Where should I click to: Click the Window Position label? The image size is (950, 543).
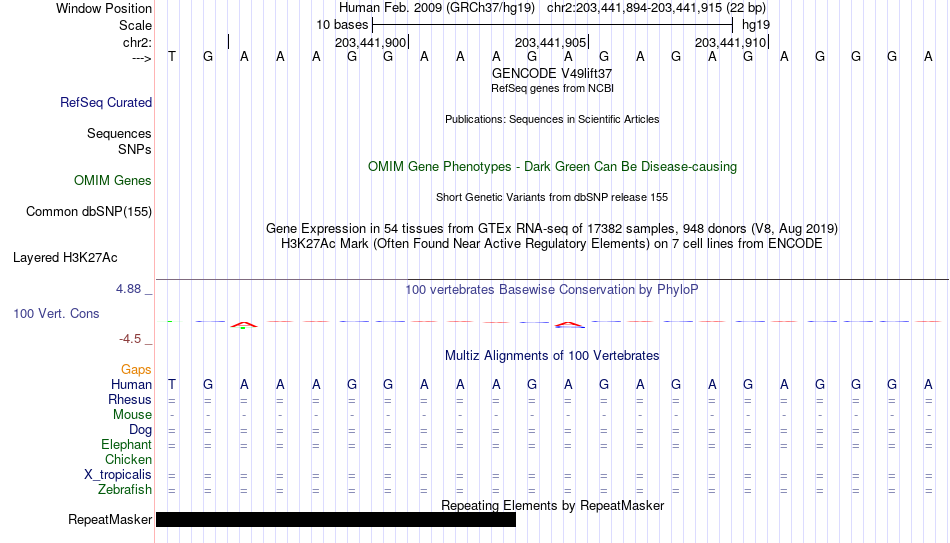104,8
